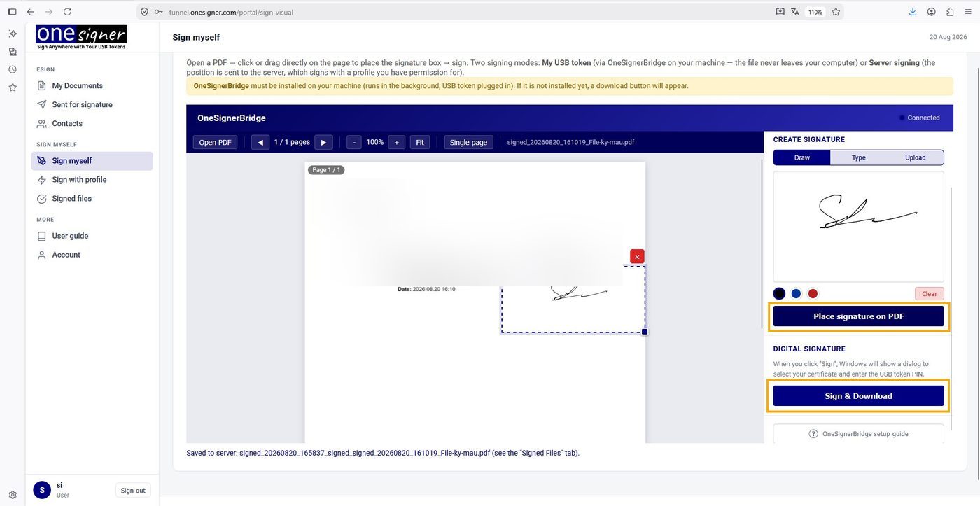The width and height of the screenshot is (980, 506).
Task: Open My Documents in sidebar
Action: tap(92, 85)
